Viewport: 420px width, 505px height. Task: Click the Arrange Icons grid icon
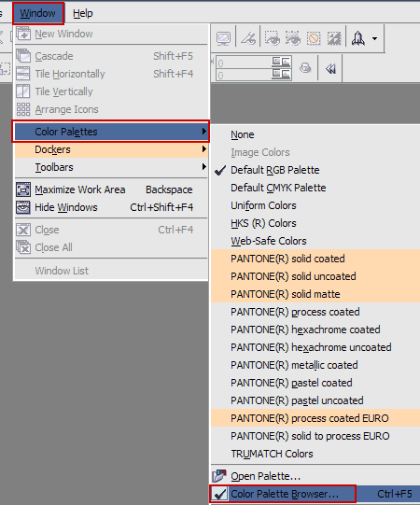[x=23, y=109]
